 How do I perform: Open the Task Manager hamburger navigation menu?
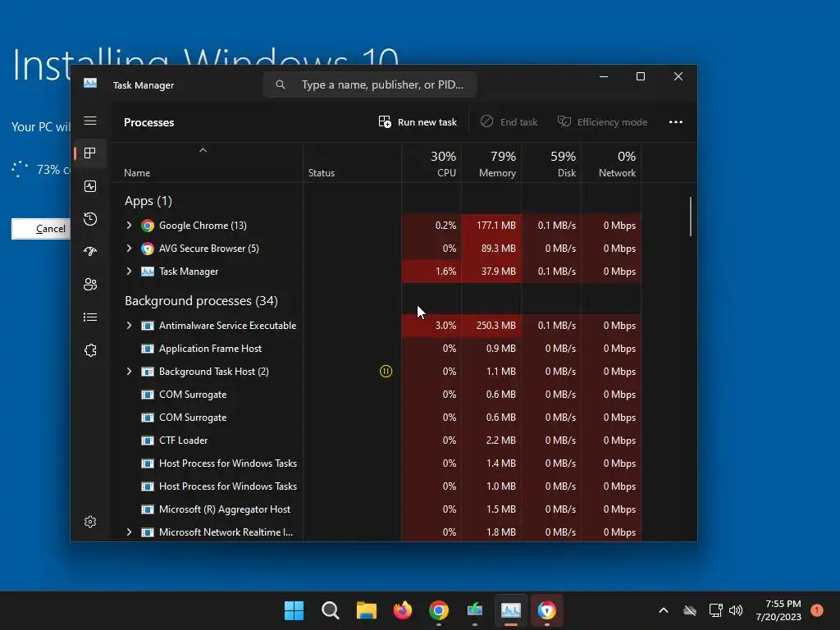[90, 121]
